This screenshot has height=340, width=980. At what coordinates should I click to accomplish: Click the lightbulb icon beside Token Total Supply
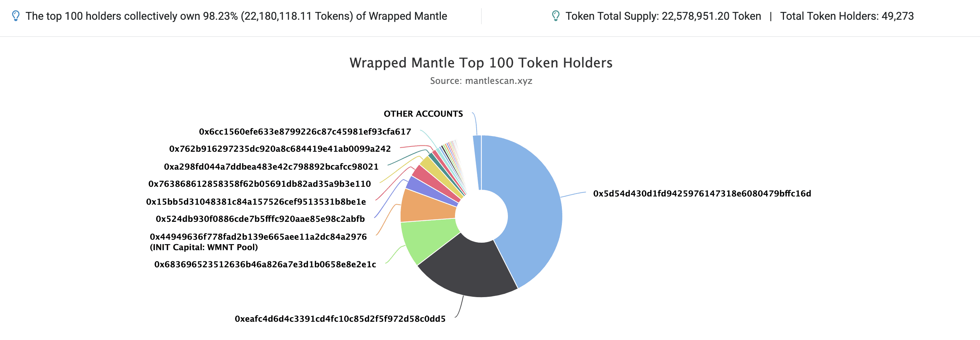pos(556,16)
